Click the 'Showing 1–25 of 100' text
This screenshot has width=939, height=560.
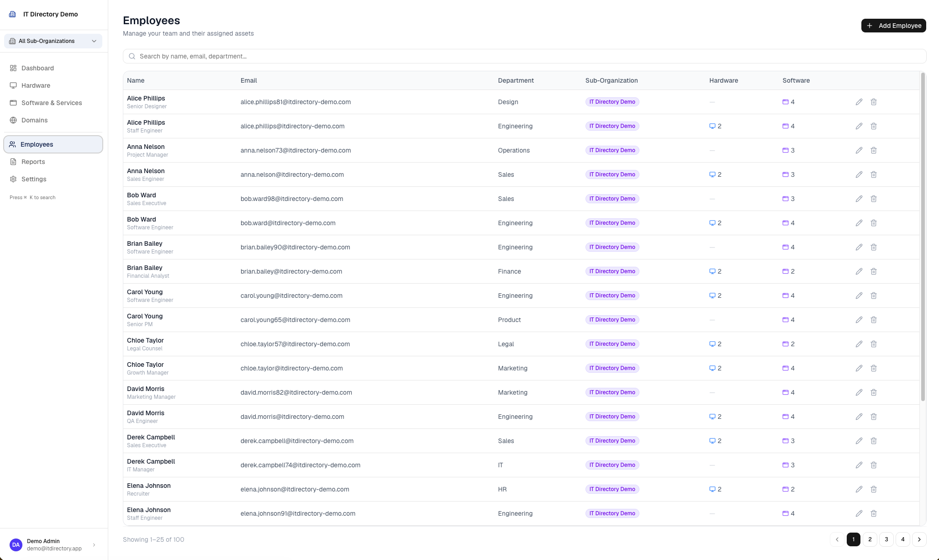pyautogui.click(x=153, y=539)
